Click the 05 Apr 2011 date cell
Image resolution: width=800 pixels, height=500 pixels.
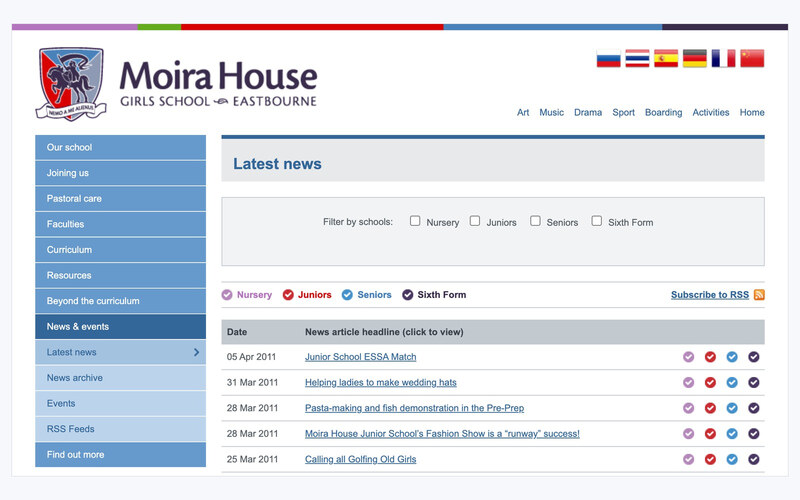point(251,357)
